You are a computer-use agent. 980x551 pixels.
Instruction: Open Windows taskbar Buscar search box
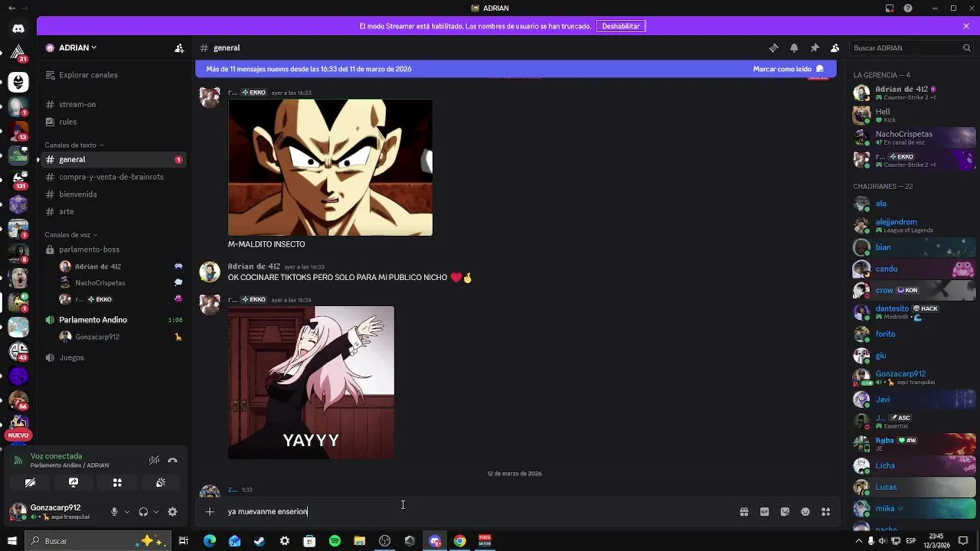point(98,541)
